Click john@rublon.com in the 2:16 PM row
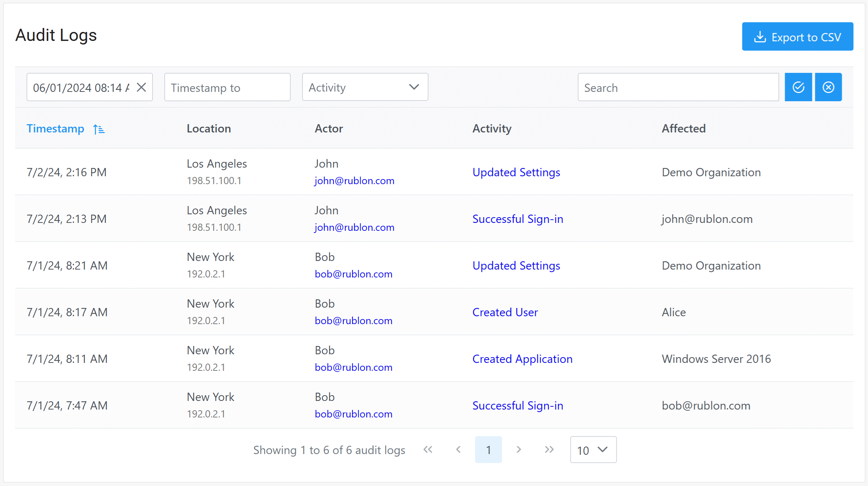 point(354,181)
